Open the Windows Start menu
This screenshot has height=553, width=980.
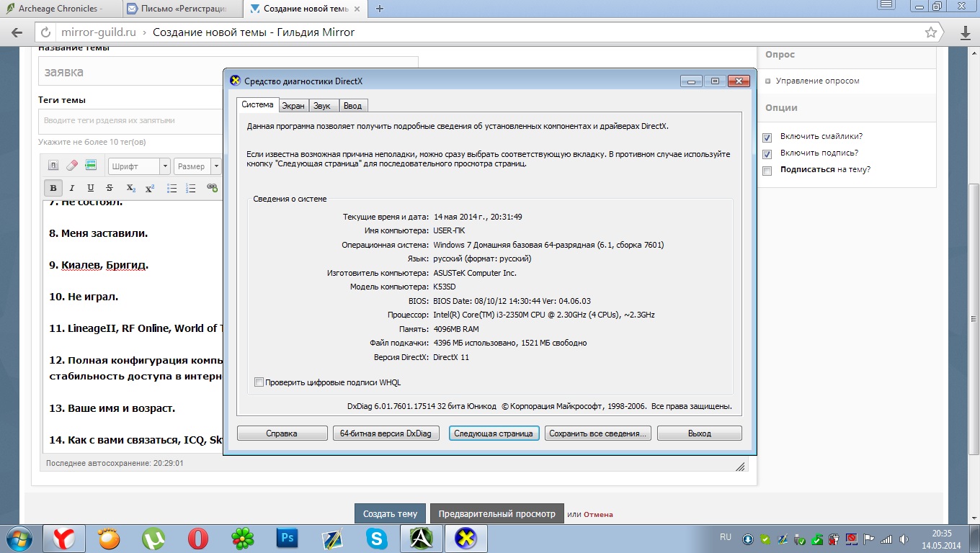pyautogui.click(x=19, y=538)
